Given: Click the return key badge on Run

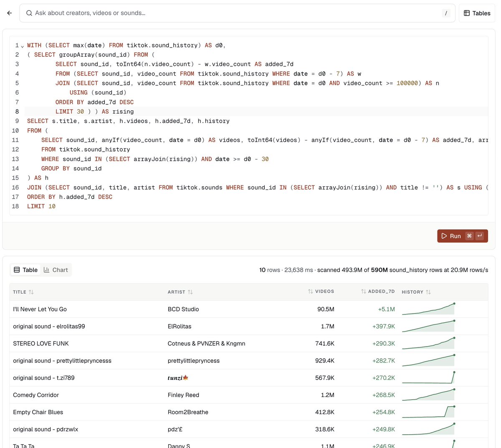Looking at the screenshot, I should click(x=480, y=236).
